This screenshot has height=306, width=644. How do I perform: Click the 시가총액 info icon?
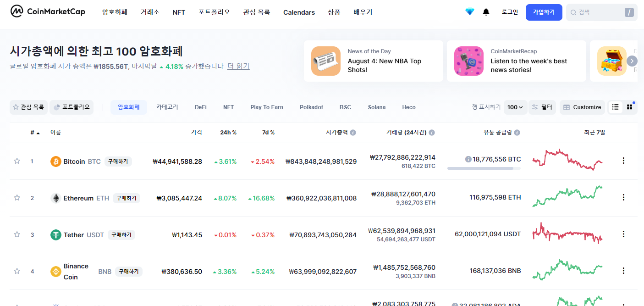click(x=353, y=133)
